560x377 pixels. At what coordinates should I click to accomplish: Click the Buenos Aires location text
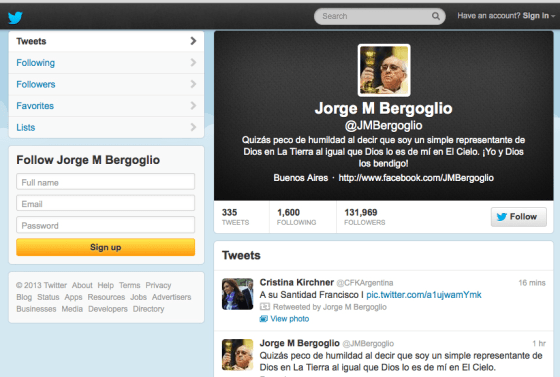pyautogui.click(x=301, y=178)
